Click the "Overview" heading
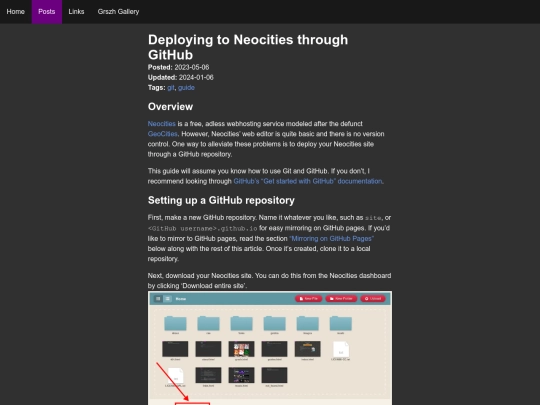 [170, 107]
